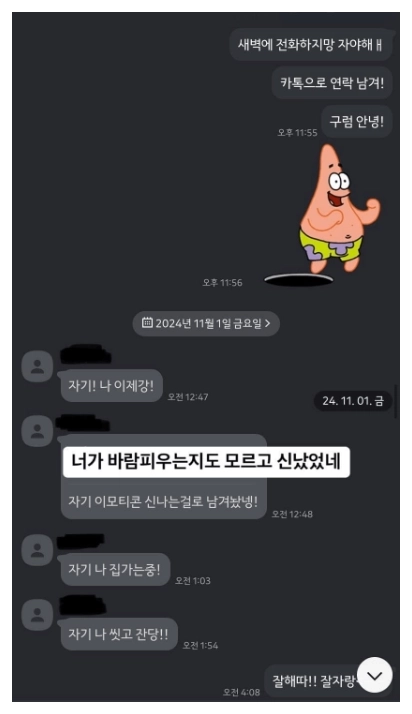
Task: Tap the scroll-to-bottom chevron button
Action: pos(375,676)
